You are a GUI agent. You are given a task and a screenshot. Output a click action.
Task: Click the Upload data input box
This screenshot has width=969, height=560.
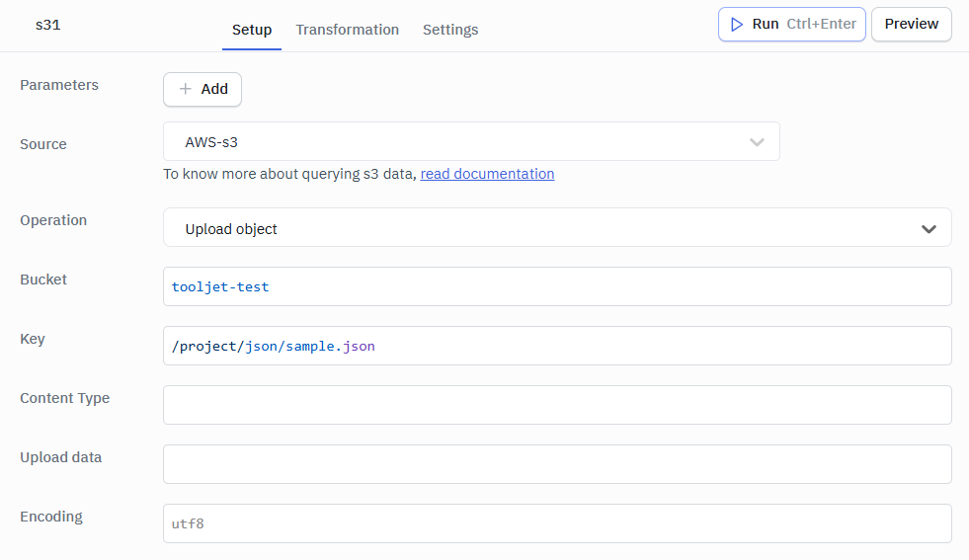557,464
